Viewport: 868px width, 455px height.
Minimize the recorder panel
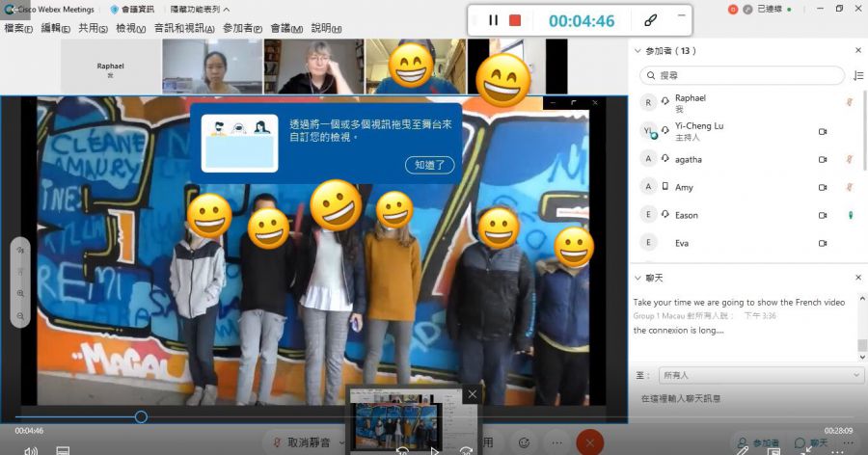tap(682, 15)
